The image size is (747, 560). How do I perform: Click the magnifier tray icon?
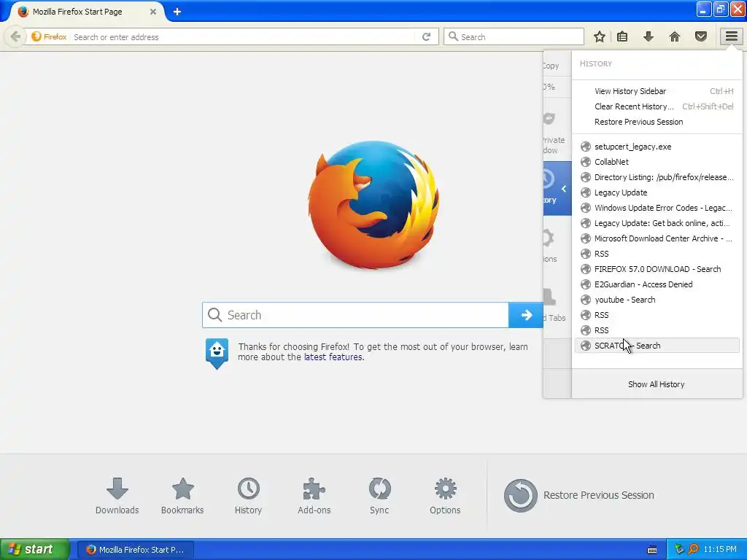[693, 549]
